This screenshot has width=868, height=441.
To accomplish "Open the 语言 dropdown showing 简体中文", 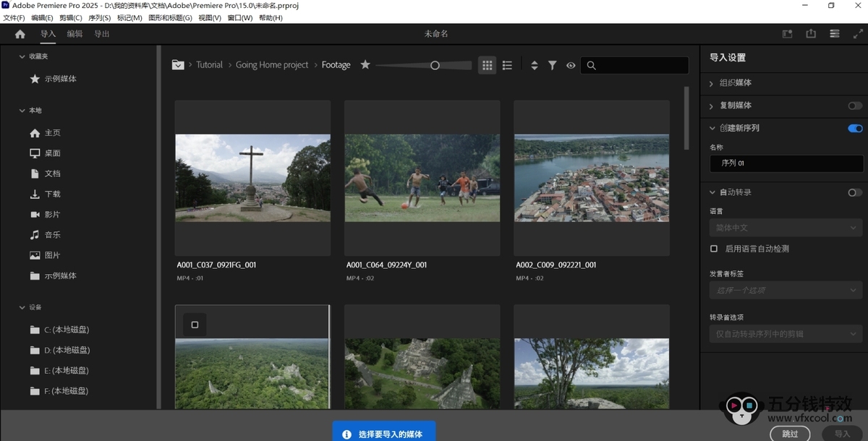I will tap(786, 228).
